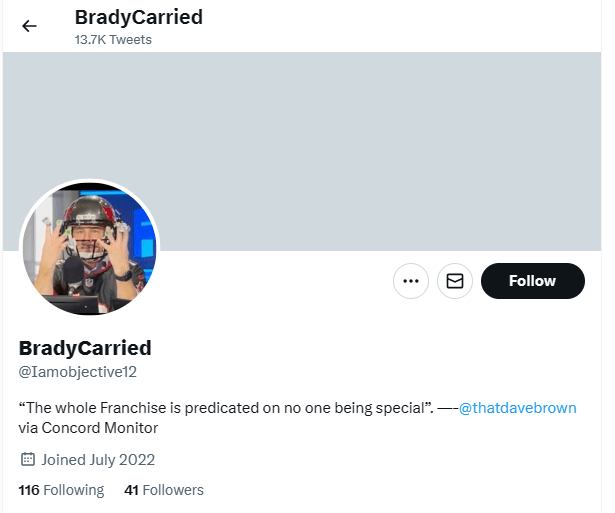Open the @thatdavebrown mention link

[x=517, y=408]
